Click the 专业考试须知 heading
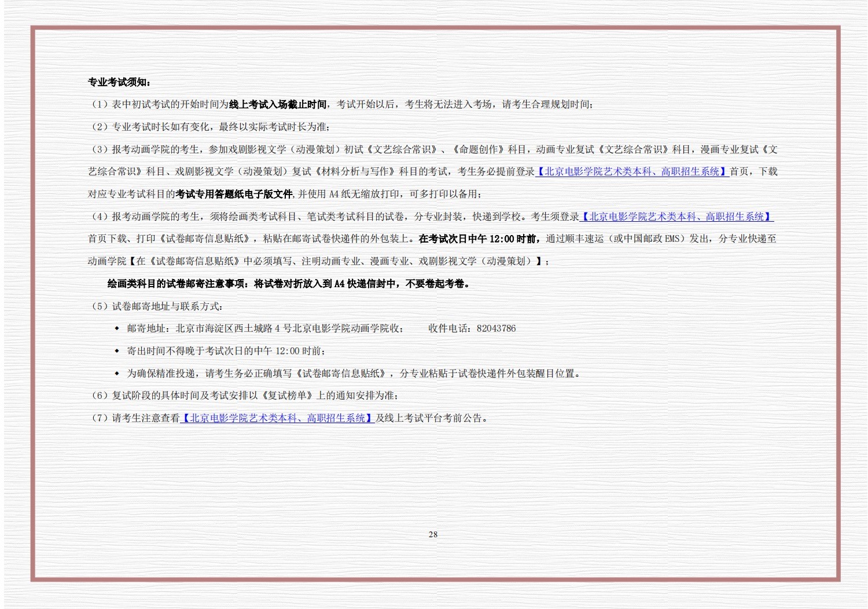 119,82
